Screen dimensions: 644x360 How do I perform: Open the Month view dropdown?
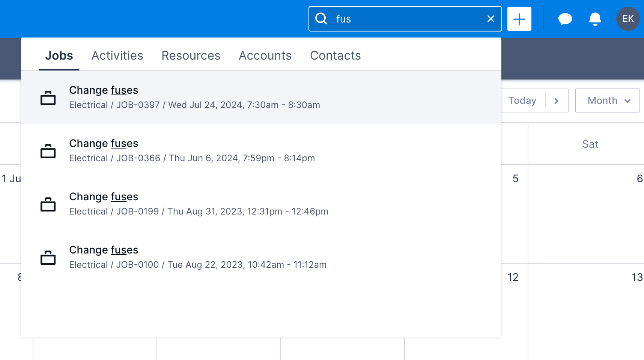(x=607, y=100)
